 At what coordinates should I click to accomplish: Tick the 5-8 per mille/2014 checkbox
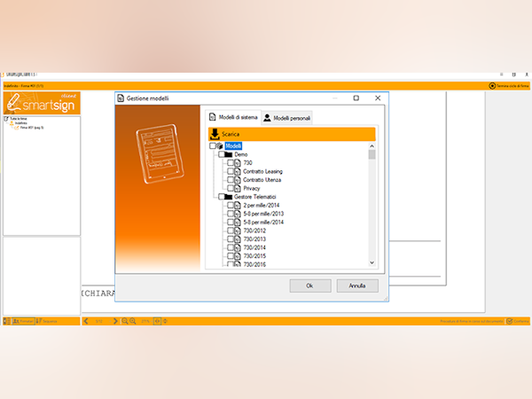231,223
